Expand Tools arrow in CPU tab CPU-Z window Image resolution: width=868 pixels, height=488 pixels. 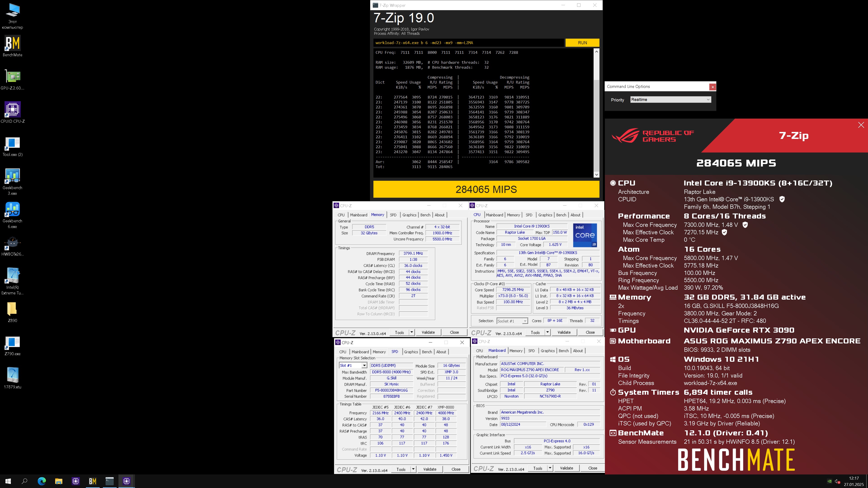click(x=547, y=332)
